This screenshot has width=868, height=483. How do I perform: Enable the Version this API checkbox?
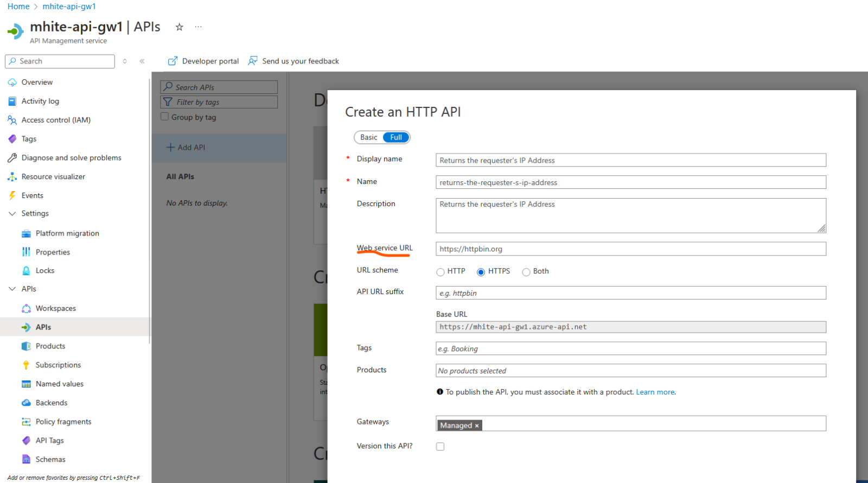[440, 447]
